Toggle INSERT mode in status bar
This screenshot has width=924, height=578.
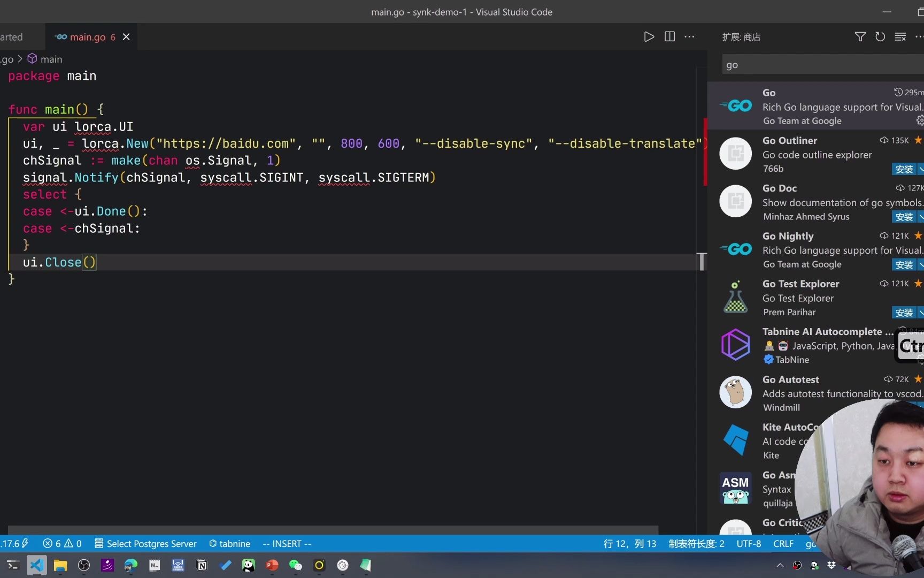(287, 543)
